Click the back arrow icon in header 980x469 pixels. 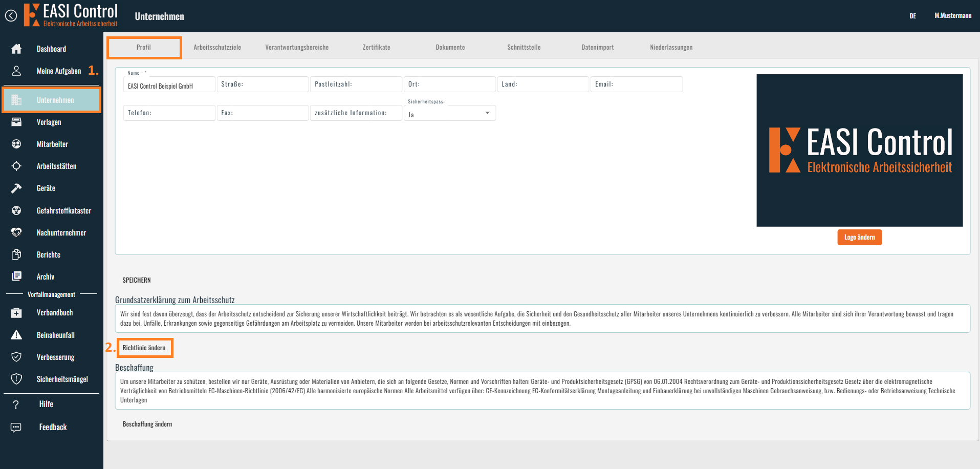pyautogui.click(x=11, y=16)
